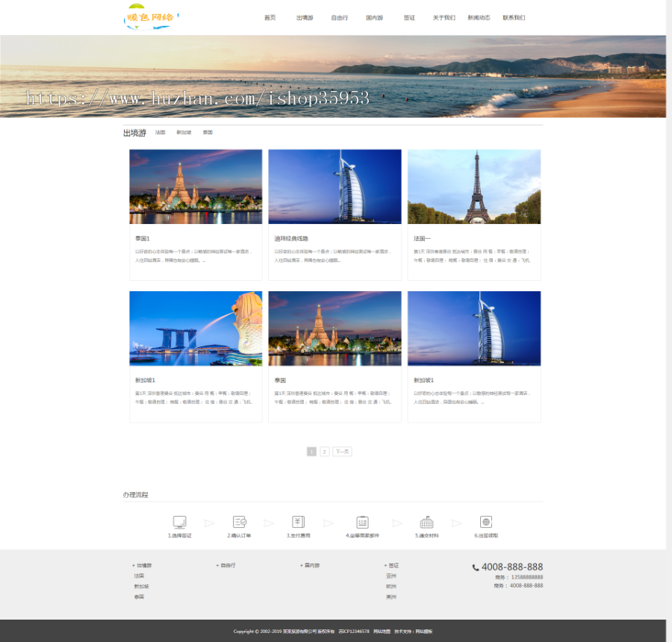Click the 递交材料 materials icon
This screenshot has width=672, height=642.
tap(426, 521)
